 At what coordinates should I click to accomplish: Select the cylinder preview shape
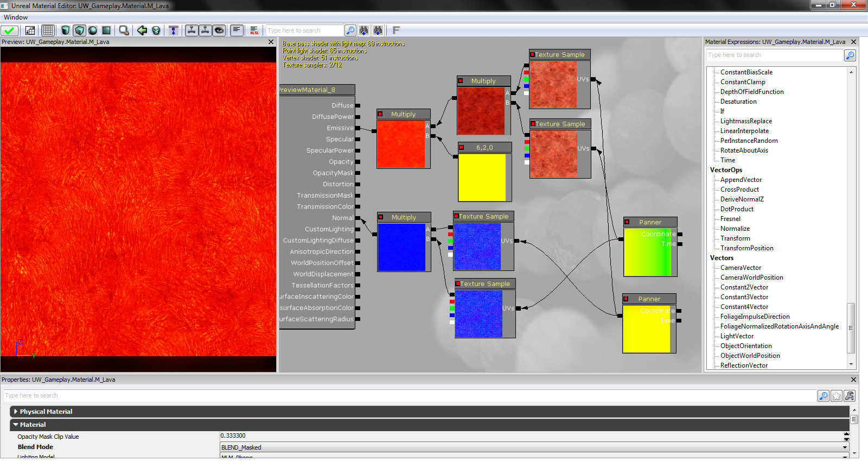pyautogui.click(x=66, y=30)
